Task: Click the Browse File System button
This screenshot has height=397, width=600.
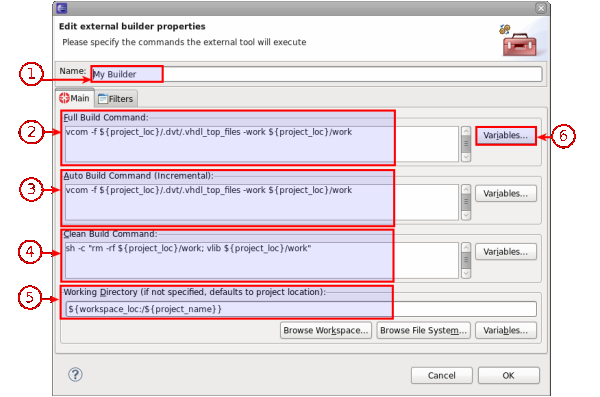Action: point(423,330)
